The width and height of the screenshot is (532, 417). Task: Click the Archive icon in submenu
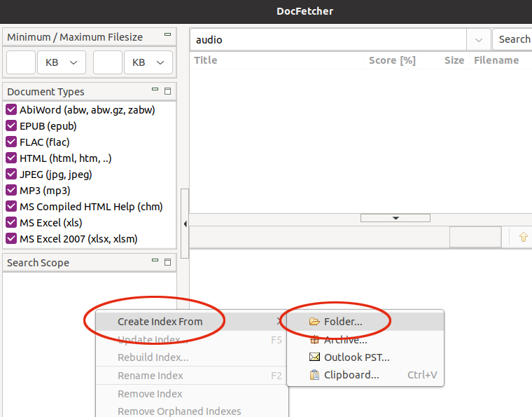[314, 339]
